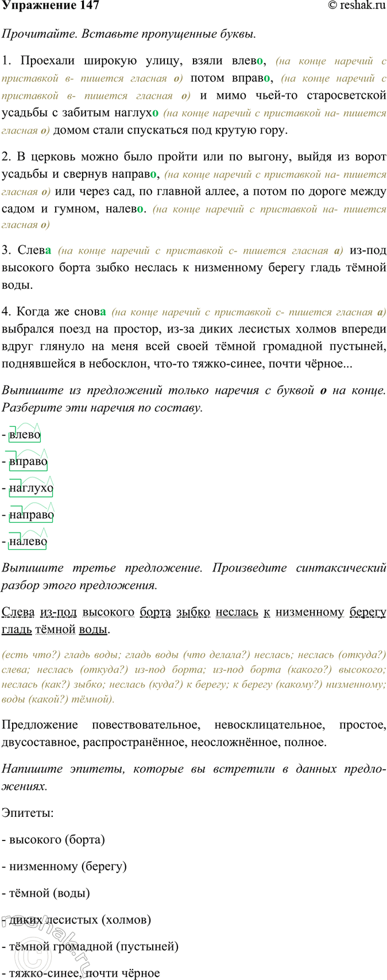Click the word снова in sentence 4

tap(90, 312)
